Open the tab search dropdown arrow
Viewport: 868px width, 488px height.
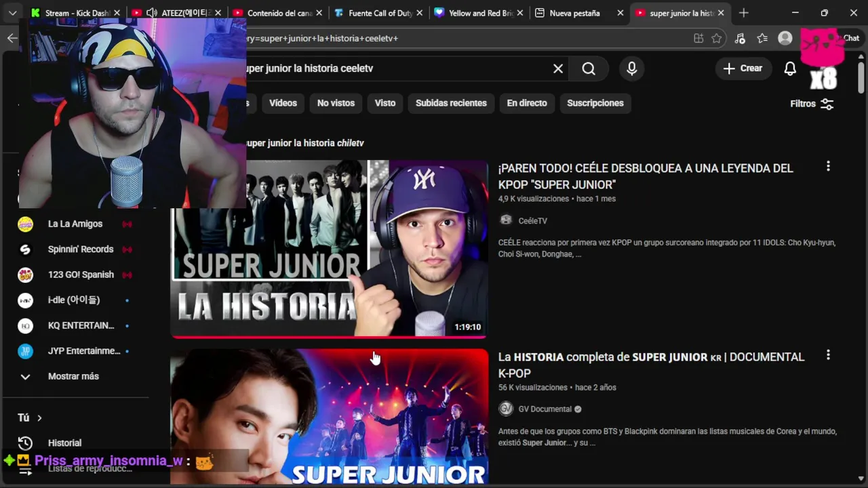click(12, 13)
